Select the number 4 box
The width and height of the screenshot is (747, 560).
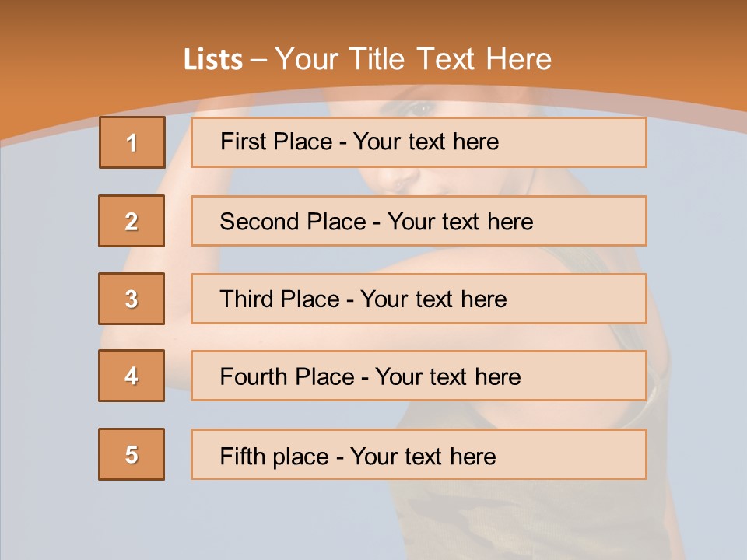point(132,376)
